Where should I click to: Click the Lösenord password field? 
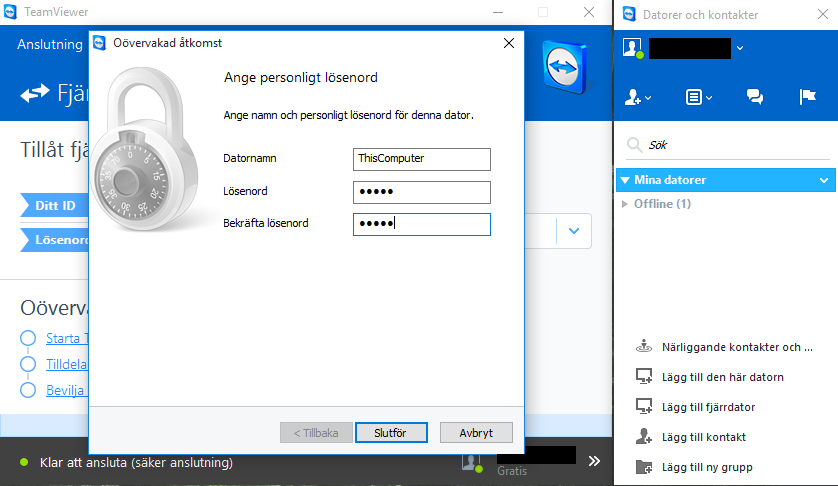point(422,192)
